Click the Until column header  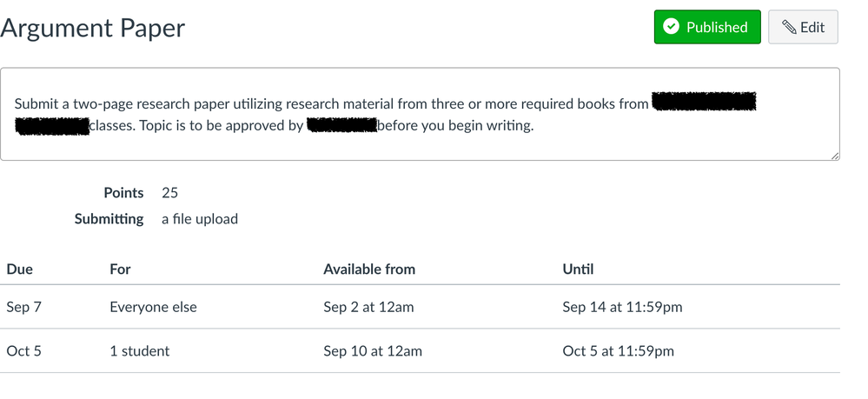pos(578,269)
